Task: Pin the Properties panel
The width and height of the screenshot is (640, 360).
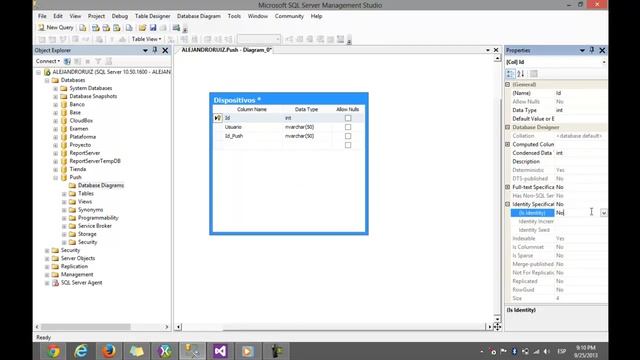Action: coord(592,50)
